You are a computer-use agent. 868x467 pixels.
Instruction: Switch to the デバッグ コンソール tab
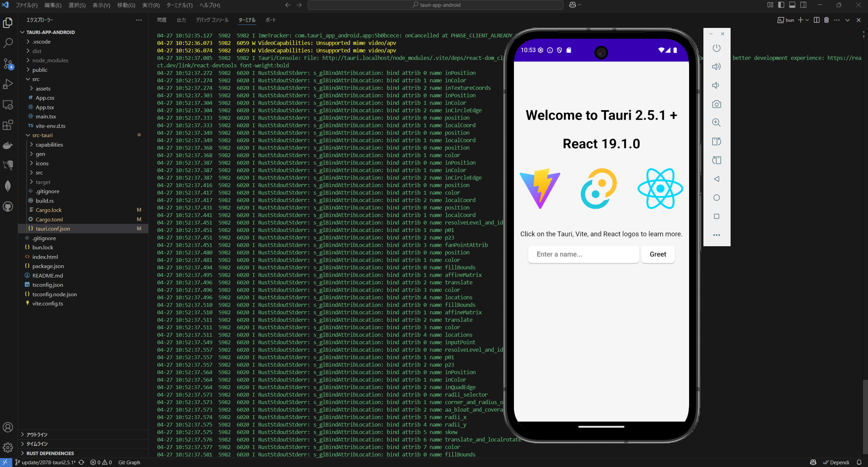coord(212,20)
